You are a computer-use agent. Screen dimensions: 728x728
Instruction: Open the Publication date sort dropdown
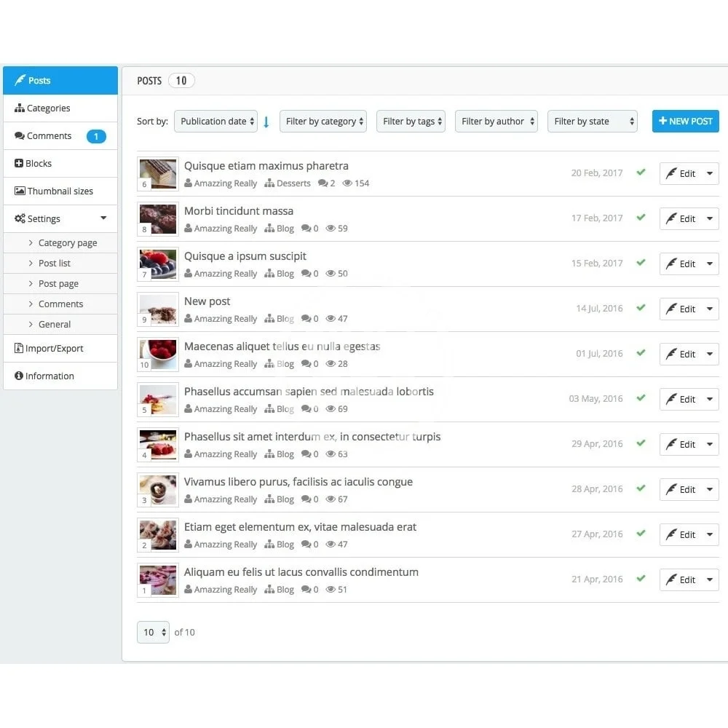tap(215, 122)
